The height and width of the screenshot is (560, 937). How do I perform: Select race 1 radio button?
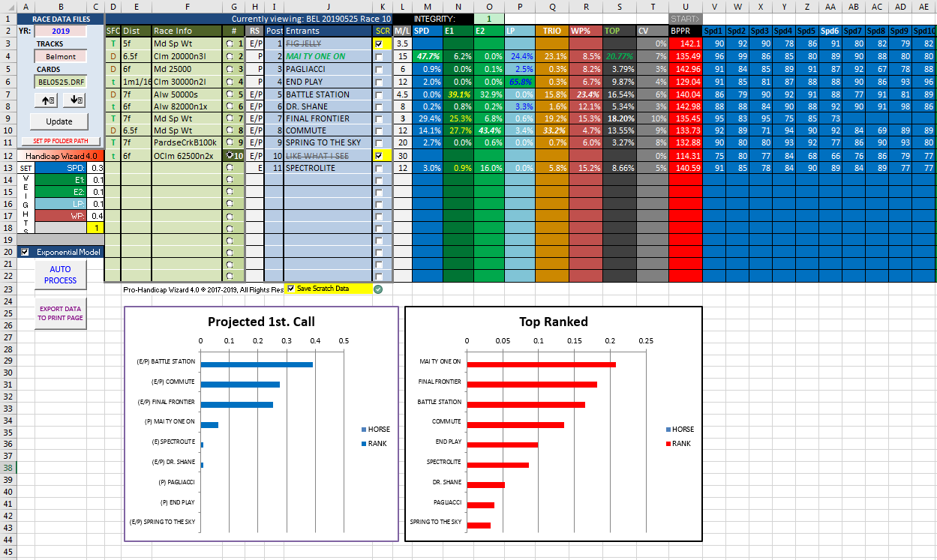point(230,44)
